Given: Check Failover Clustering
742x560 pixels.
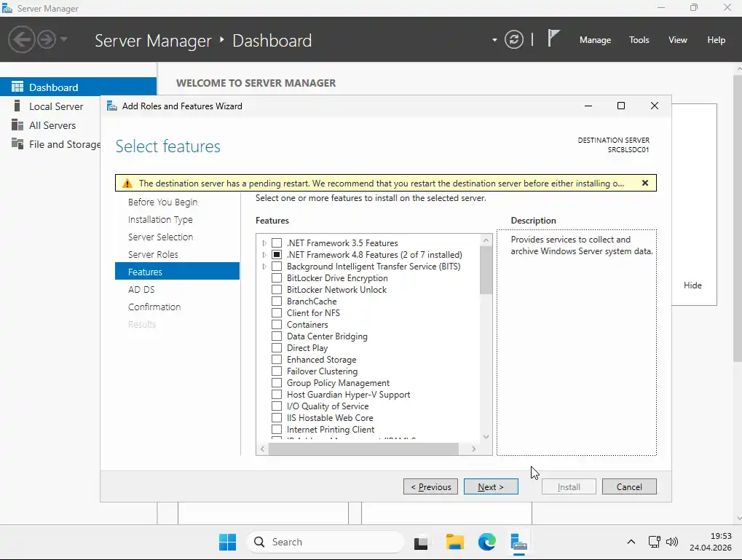Looking at the screenshot, I should pos(277,371).
